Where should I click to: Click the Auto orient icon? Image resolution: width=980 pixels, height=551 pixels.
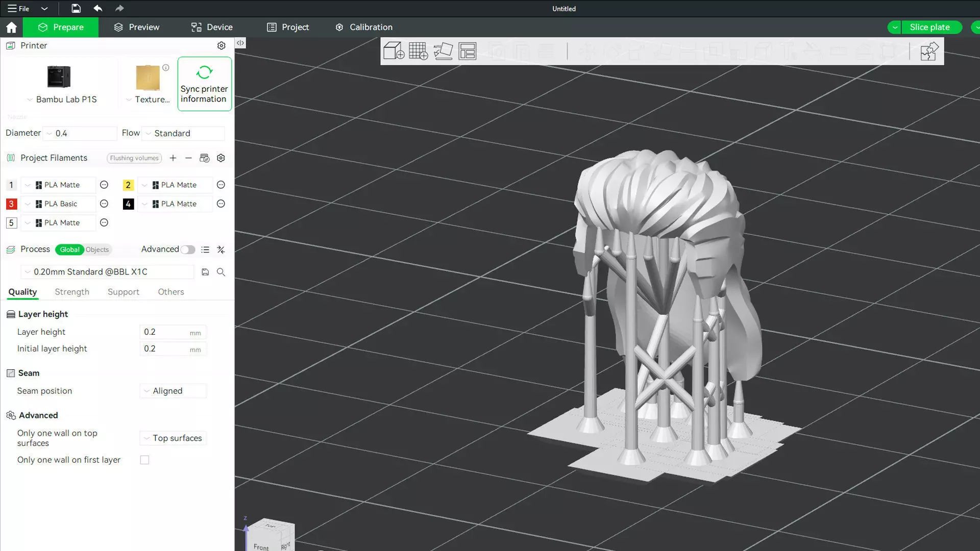click(x=443, y=51)
